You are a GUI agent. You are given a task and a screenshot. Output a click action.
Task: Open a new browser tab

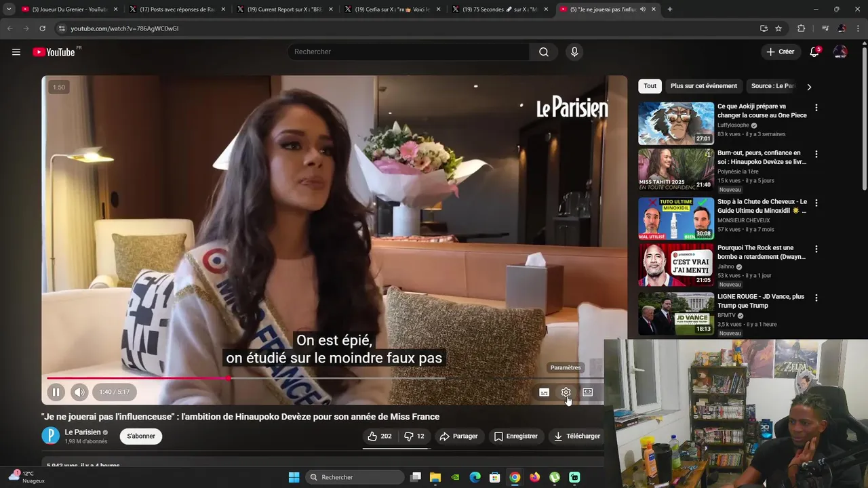[x=670, y=9]
